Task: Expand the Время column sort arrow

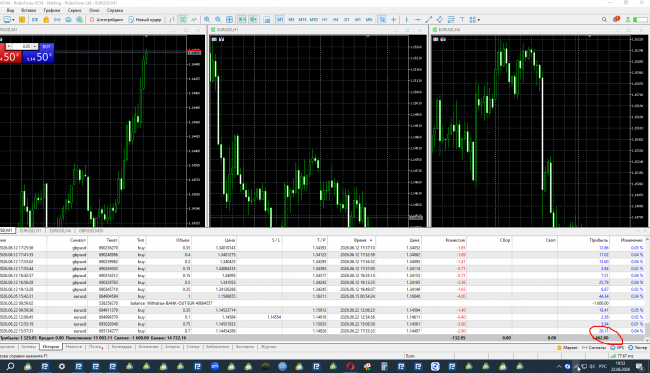Action: [371, 240]
